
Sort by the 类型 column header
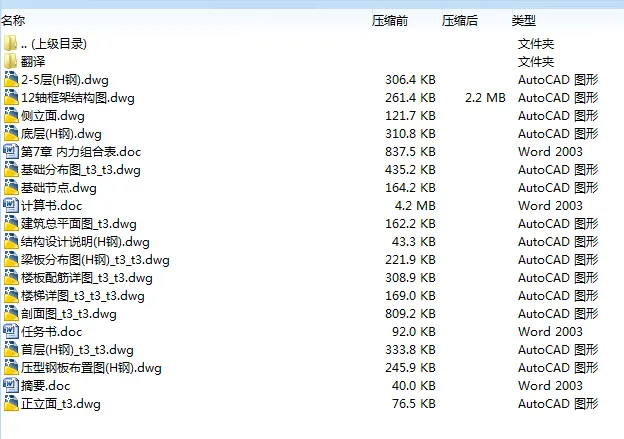click(x=523, y=20)
